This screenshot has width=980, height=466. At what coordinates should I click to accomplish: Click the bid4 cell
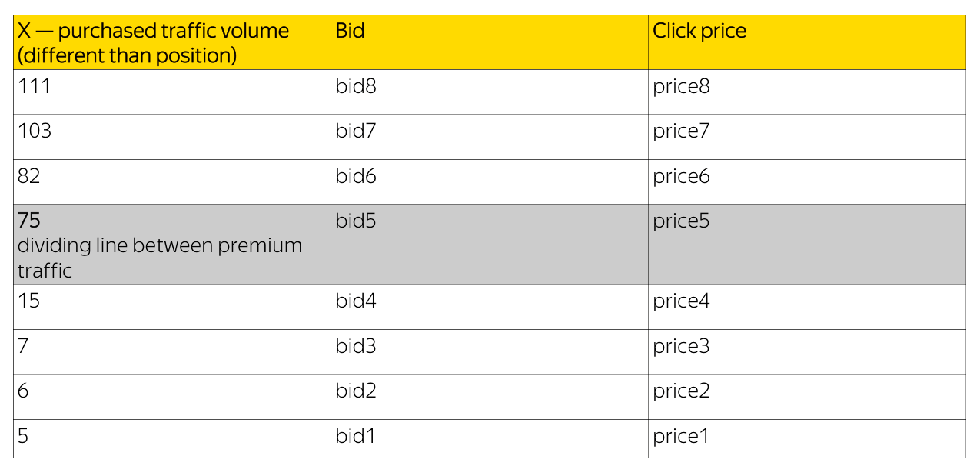pyautogui.click(x=356, y=301)
